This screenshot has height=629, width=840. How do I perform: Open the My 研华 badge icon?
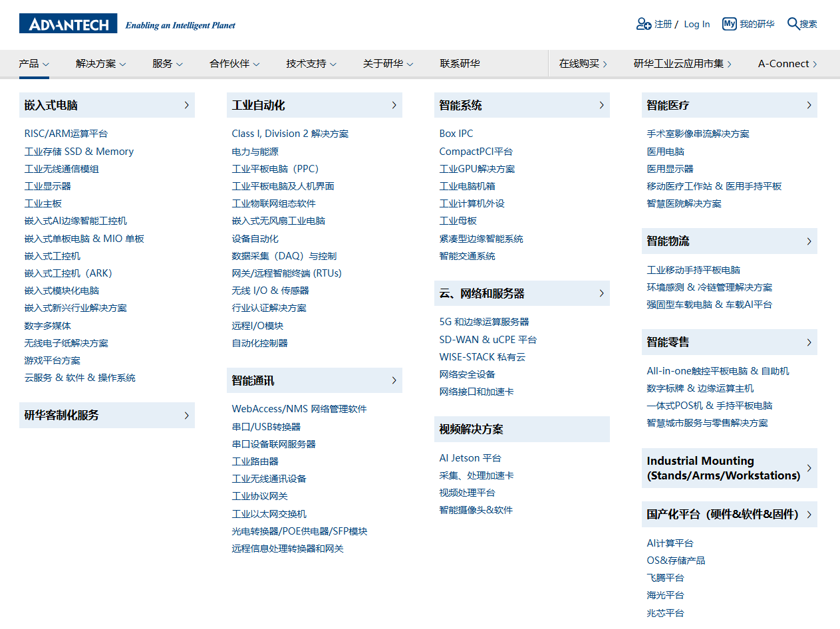(730, 24)
